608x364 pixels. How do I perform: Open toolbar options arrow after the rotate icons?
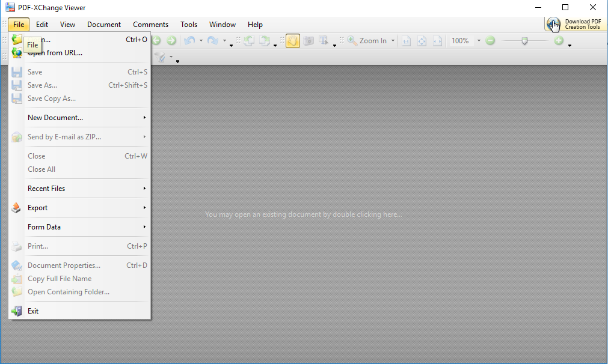pyautogui.click(x=275, y=45)
